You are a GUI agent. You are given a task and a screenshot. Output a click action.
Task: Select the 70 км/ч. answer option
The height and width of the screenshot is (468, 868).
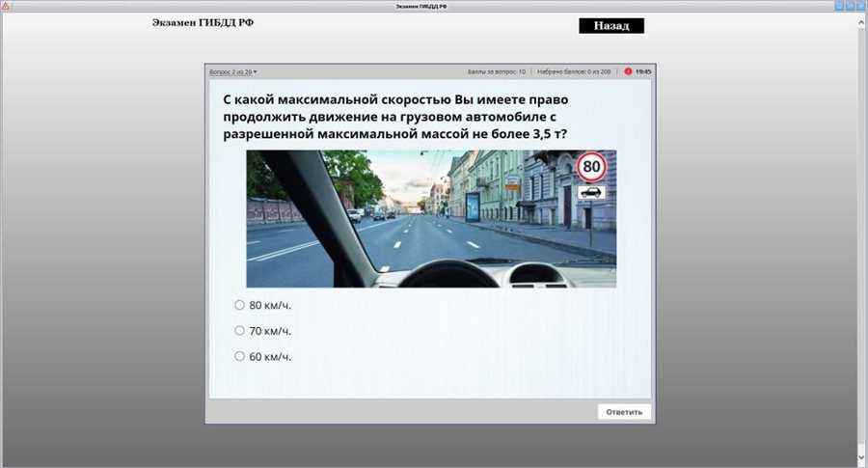click(x=239, y=331)
